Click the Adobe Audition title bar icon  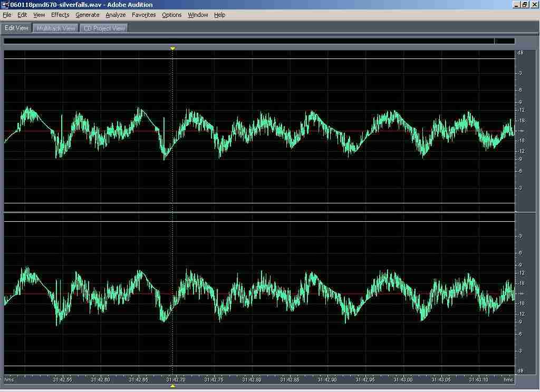pyautogui.click(x=5, y=5)
